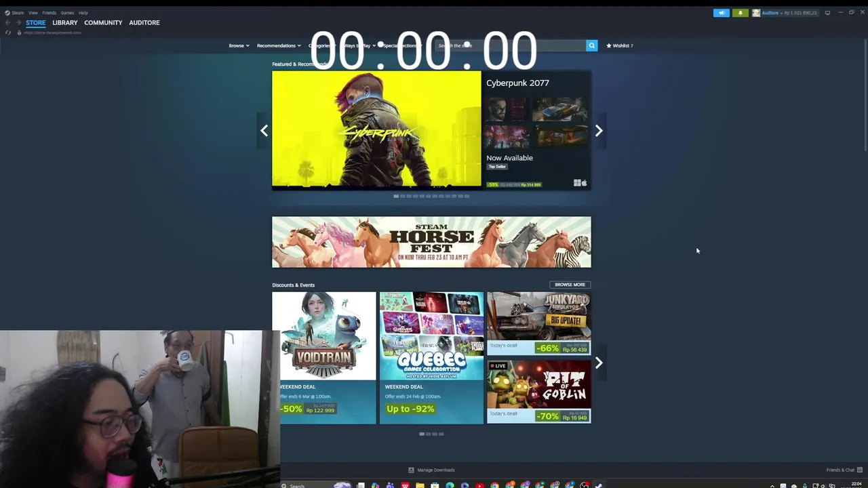Viewport: 868px width, 488px height.
Task: Open Microsoft Teams in taskbar
Action: tap(390, 485)
